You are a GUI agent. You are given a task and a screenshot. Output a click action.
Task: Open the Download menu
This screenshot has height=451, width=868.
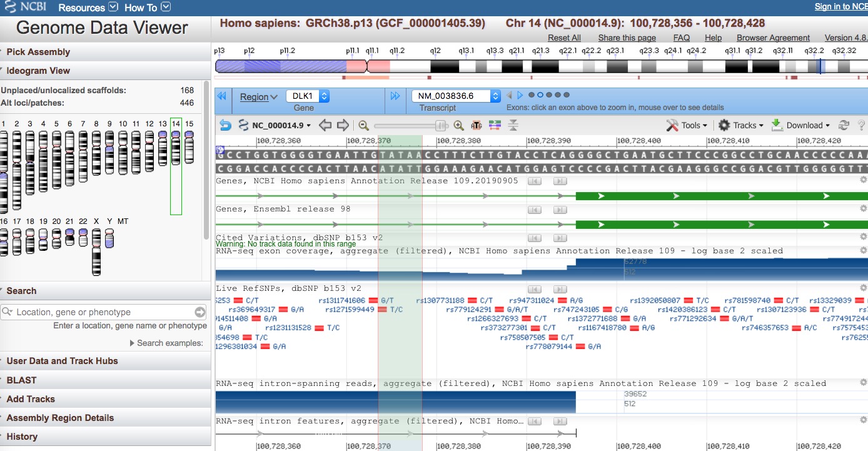pyautogui.click(x=800, y=125)
